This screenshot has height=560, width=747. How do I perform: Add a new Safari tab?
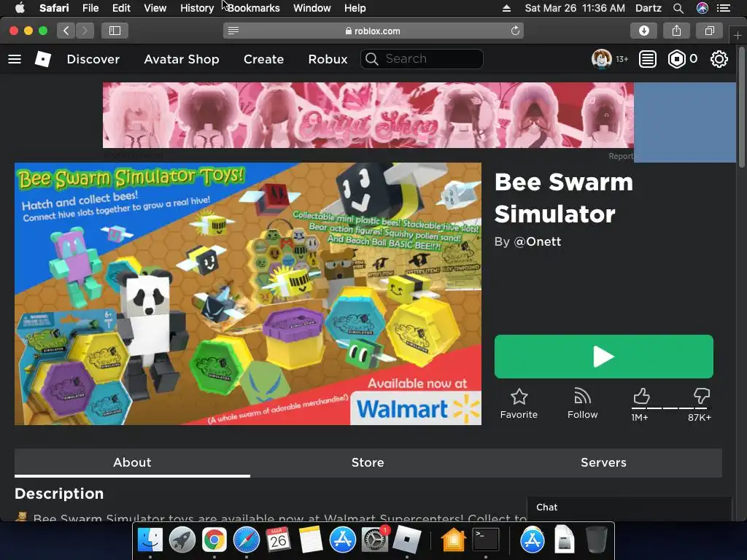point(738,35)
